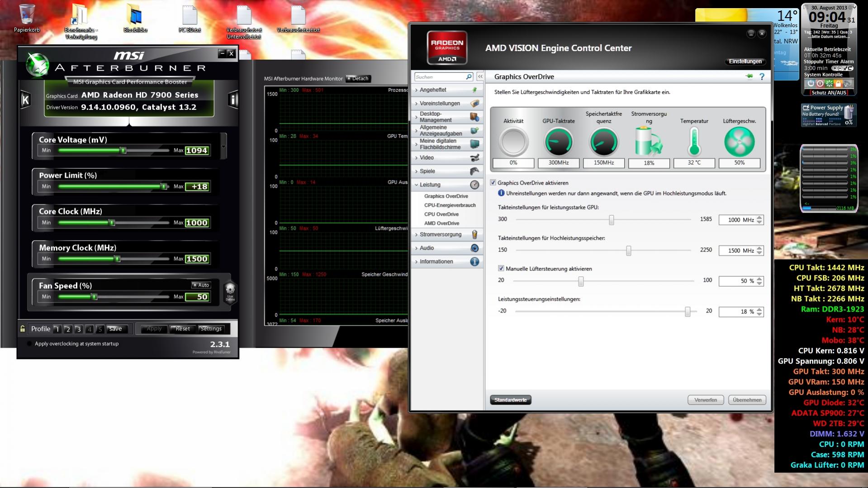Screen dimensions: 868x488
Task: Click the 1000 MHz GPU clock stepper arrows
Action: (x=759, y=220)
